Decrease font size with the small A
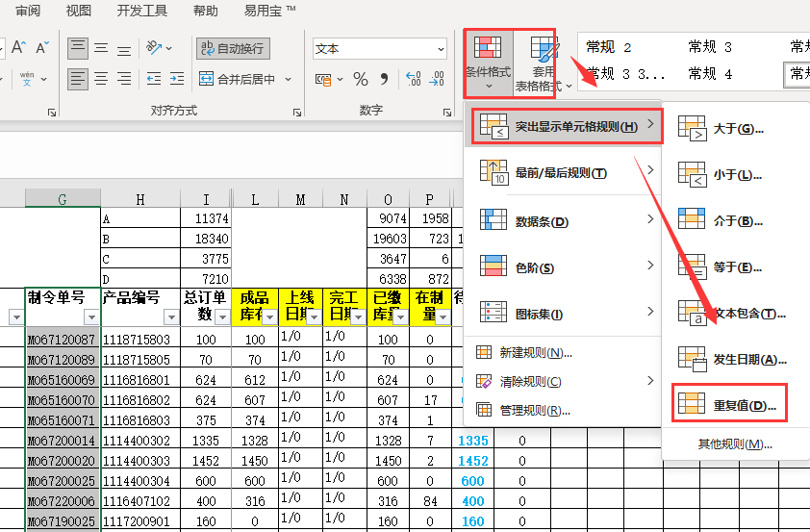 click(x=42, y=47)
